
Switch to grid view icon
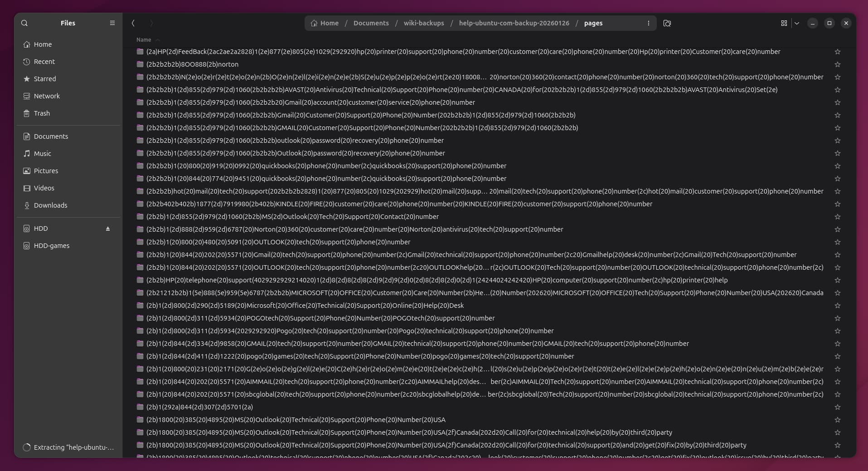(x=784, y=23)
